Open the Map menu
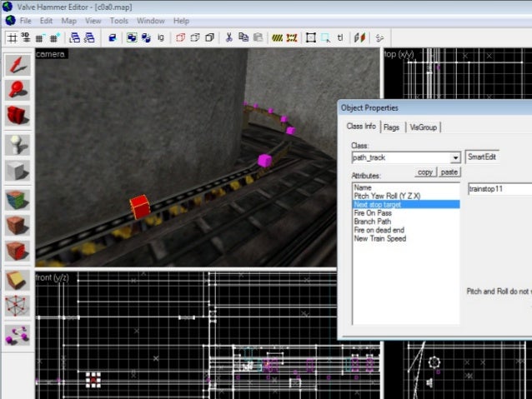 click(69, 20)
